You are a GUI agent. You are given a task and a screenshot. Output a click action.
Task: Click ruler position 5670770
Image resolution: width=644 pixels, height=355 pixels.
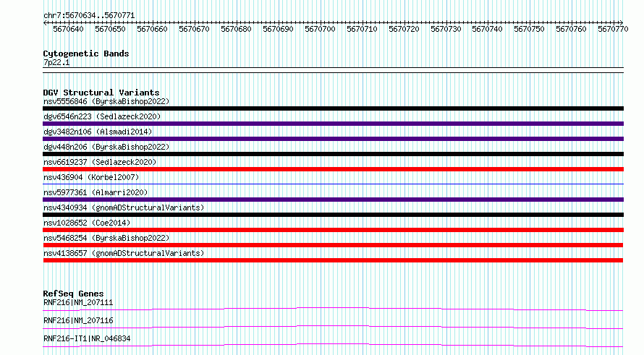613,29
